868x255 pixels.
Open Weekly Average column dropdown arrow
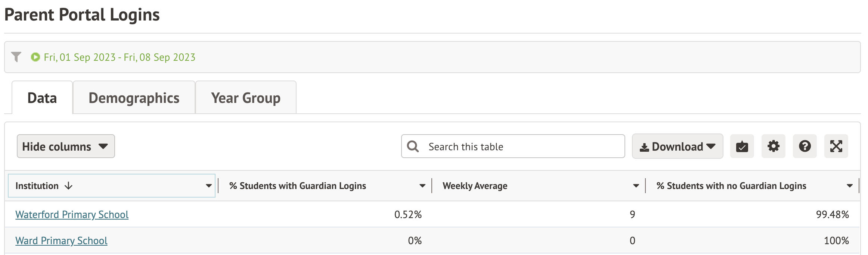[636, 186]
